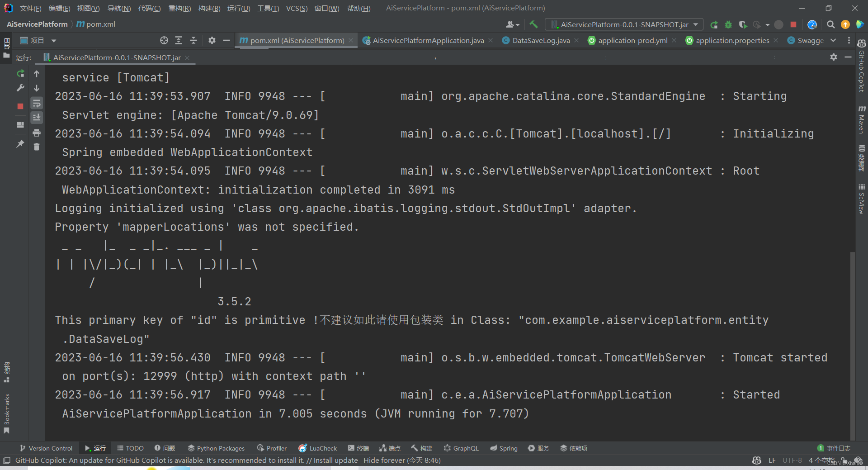Switch to the DataSaveLog.java tab

pyautogui.click(x=540, y=40)
